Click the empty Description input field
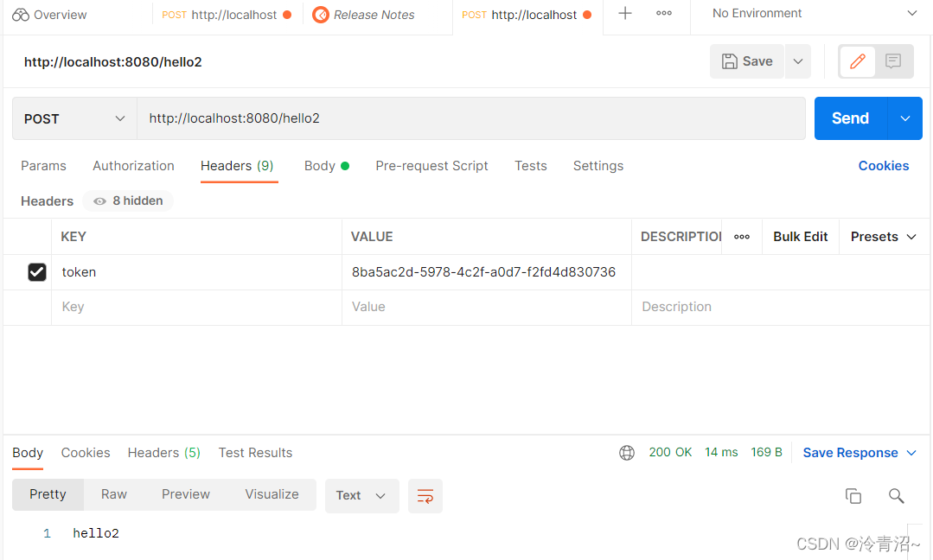Viewport: 933px width, 560px height. (x=779, y=307)
